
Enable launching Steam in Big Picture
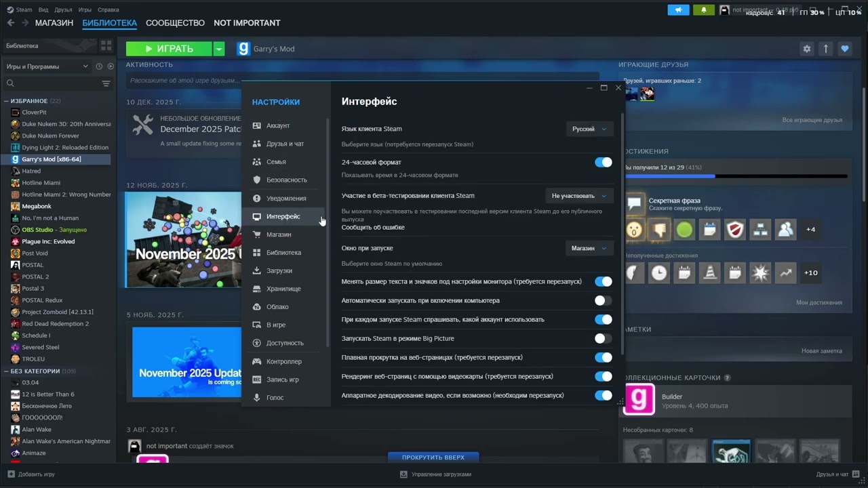(603, 338)
